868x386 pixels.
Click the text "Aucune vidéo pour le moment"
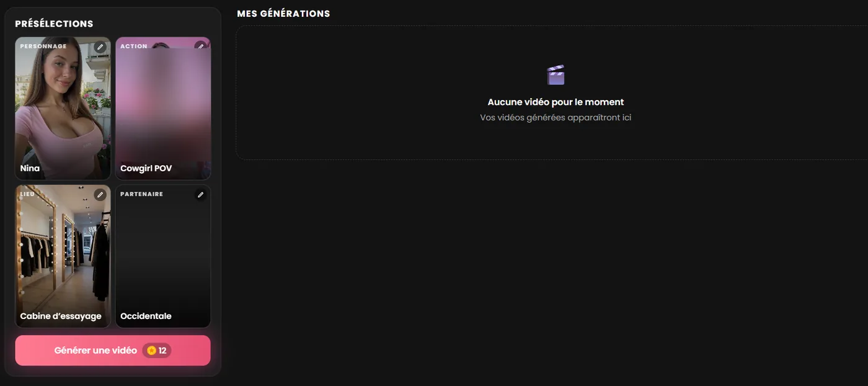tap(556, 102)
